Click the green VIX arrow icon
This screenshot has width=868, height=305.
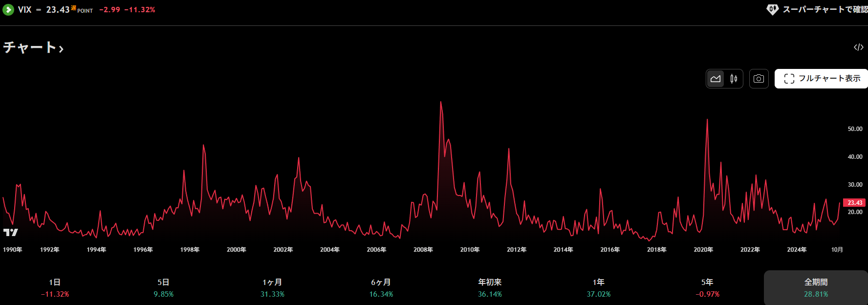coord(8,10)
